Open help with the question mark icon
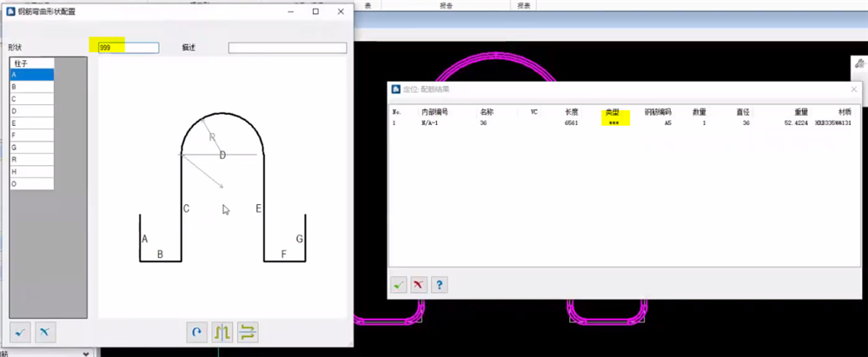Viewport: 868px width, 357px height. pos(440,285)
